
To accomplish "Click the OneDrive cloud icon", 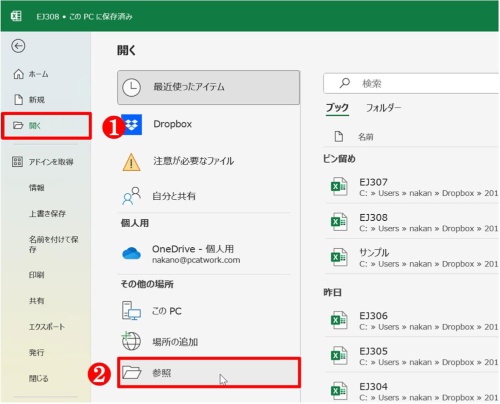I will 131,253.
